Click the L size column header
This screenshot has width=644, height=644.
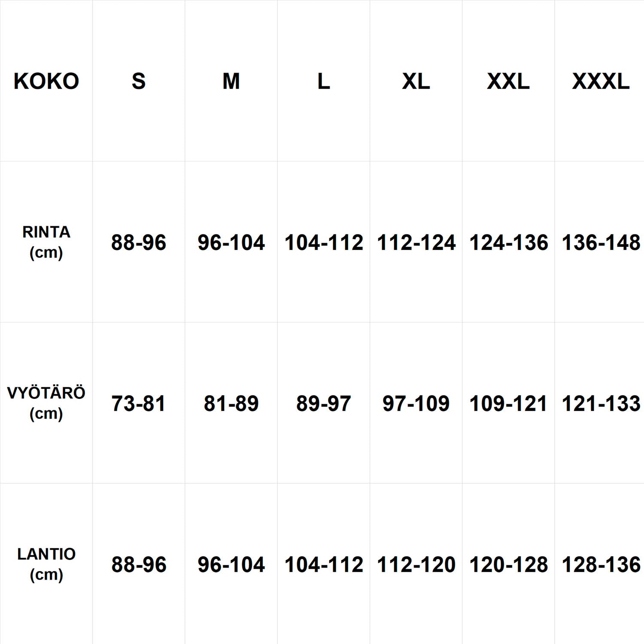tap(324, 81)
